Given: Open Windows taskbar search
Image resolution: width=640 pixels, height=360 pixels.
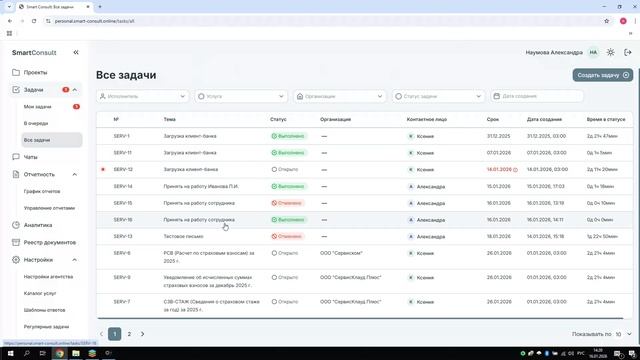Looking at the screenshot, I should (x=27, y=353).
